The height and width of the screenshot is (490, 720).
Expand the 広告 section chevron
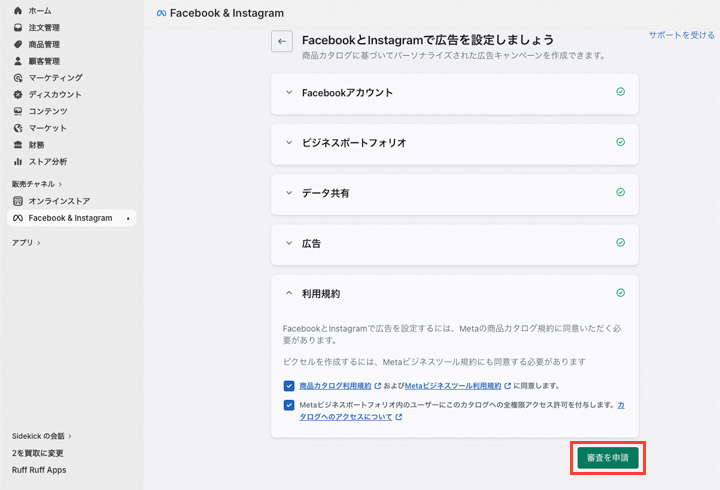(x=289, y=243)
